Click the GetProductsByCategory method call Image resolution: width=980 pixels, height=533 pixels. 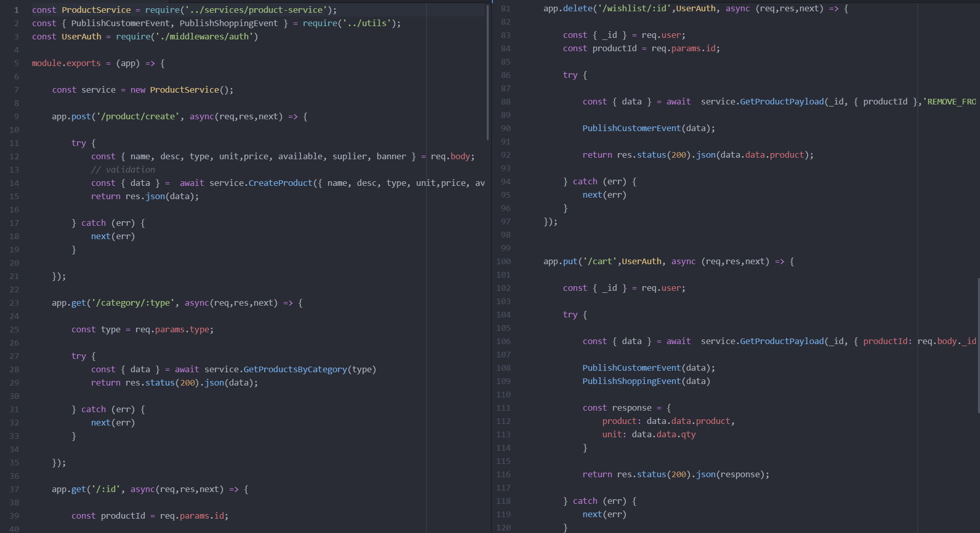(295, 369)
